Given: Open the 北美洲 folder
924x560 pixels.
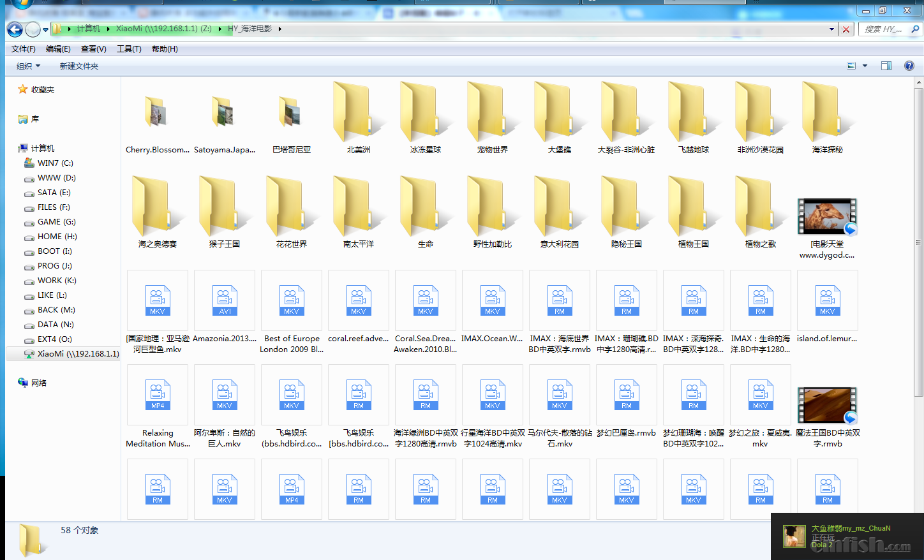Looking at the screenshot, I should (x=358, y=119).
